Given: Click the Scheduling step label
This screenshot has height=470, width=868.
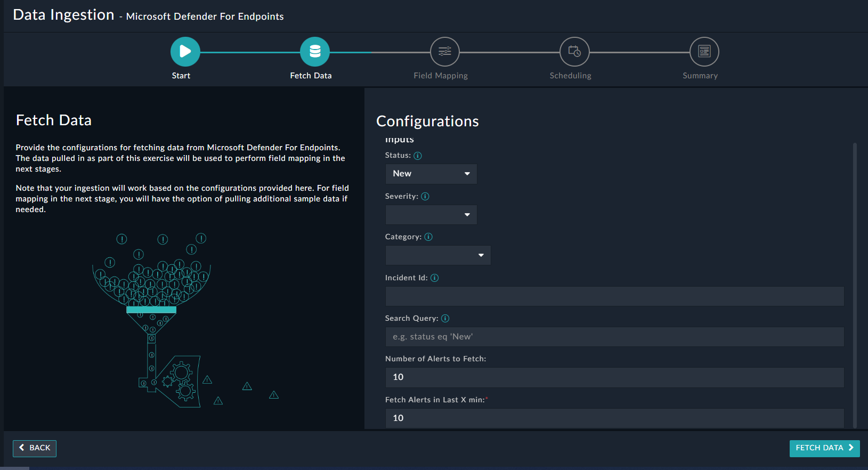Looking at the screenshot, I should point(570,76).
